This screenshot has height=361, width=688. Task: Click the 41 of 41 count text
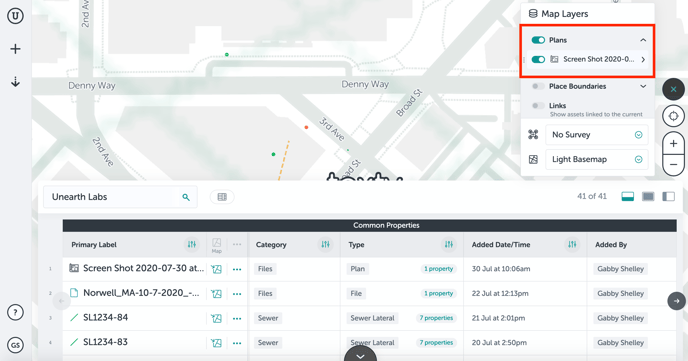[591, 197]
